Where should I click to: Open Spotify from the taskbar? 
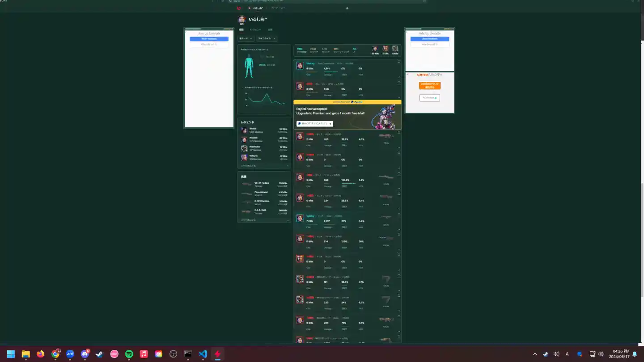click(129, 354)
